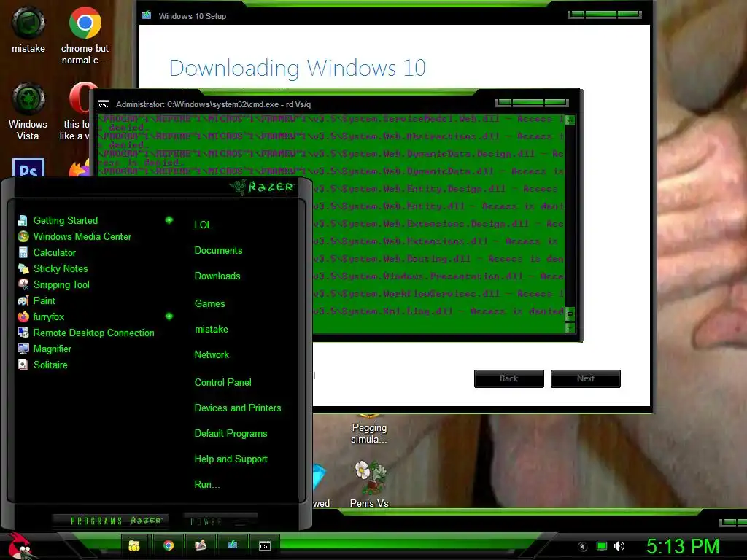Expand furryfox jump list arrow
747x560 pixels.
(169, 316)
